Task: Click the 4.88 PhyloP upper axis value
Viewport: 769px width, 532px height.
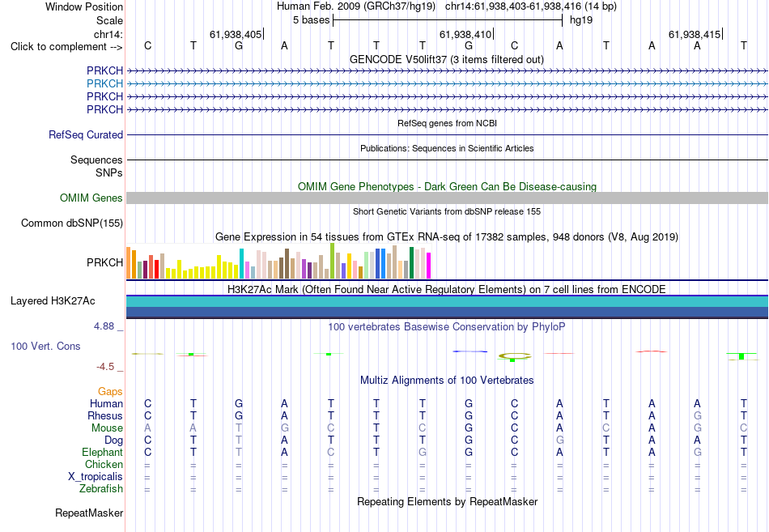Action: [104, 326]
